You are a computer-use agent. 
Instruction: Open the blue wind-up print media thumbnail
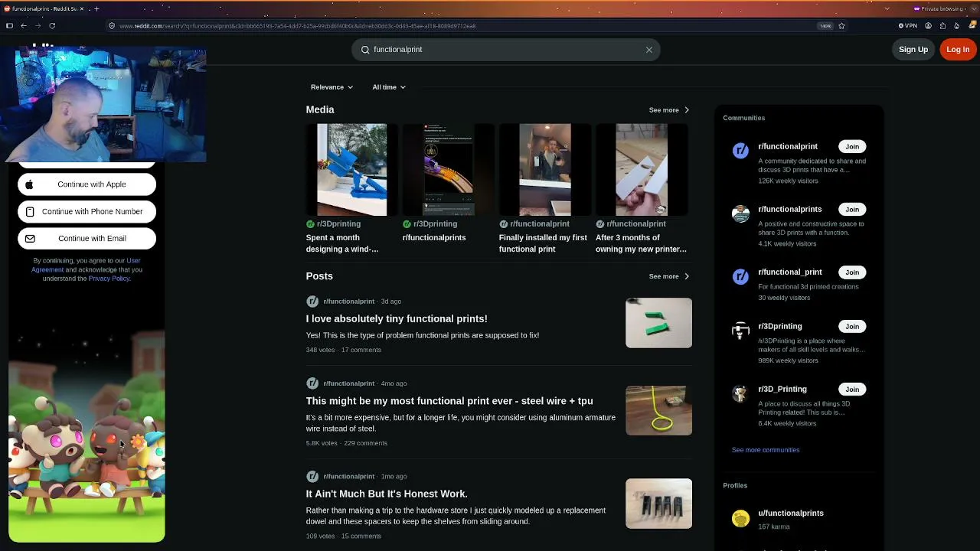coord(352,170)
